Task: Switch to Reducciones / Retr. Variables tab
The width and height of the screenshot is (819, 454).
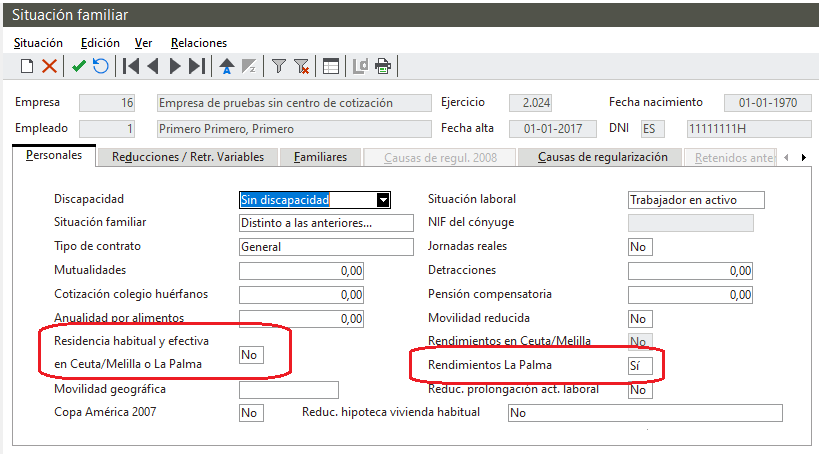Action: [x=188, y=157]
